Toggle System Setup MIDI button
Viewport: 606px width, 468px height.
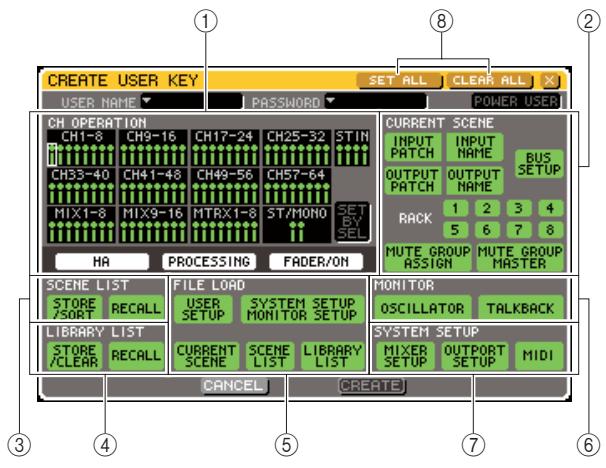[539, 356]
